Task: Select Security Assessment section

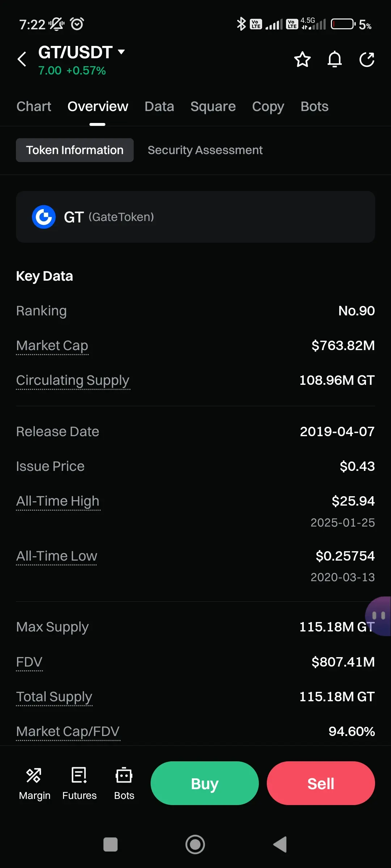Action: (205, 150)
